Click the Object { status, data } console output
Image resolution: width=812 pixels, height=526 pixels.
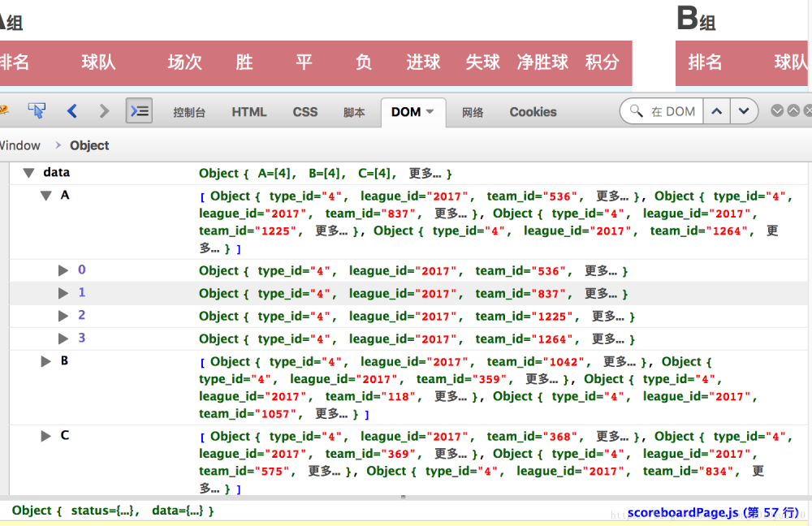(113, 511)
